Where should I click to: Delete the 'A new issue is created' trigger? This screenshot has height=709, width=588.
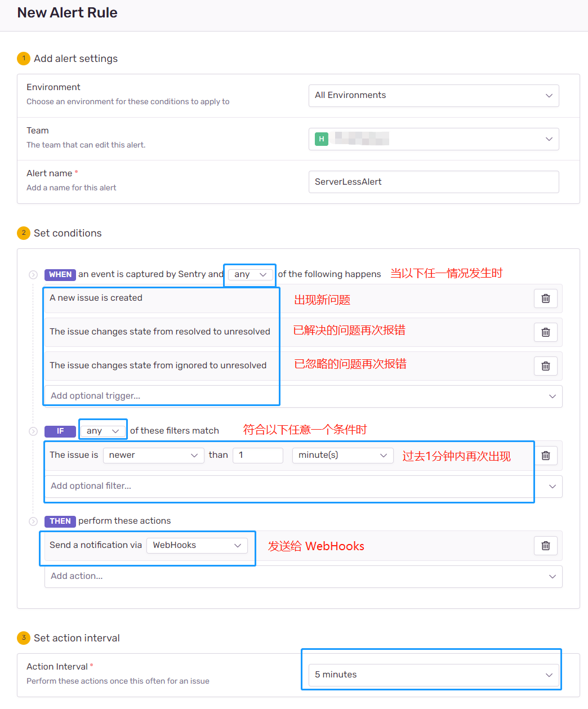(545, 298)
